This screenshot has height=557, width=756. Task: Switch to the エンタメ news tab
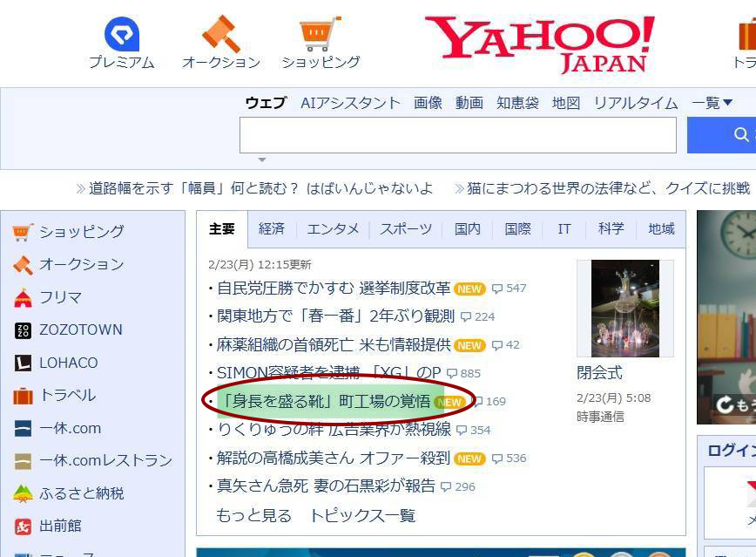[x=333, y=228]
